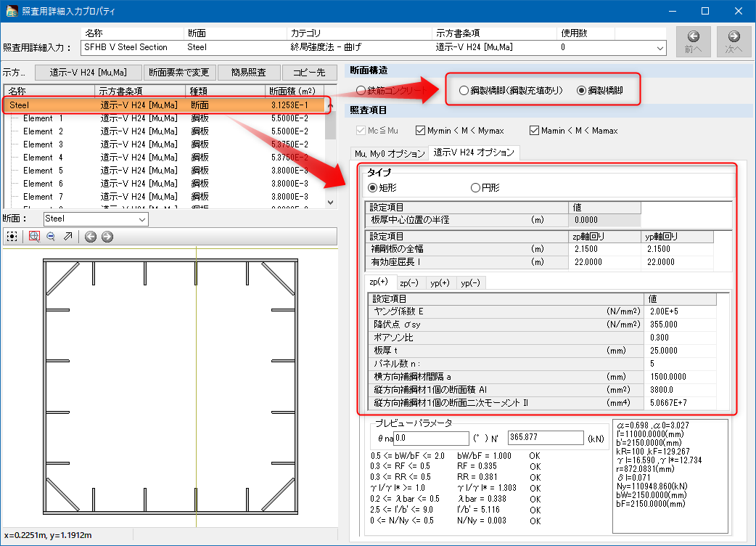Go to previous item with 前へ
This screenshot has height=546, width=756.
coord(693,41)
